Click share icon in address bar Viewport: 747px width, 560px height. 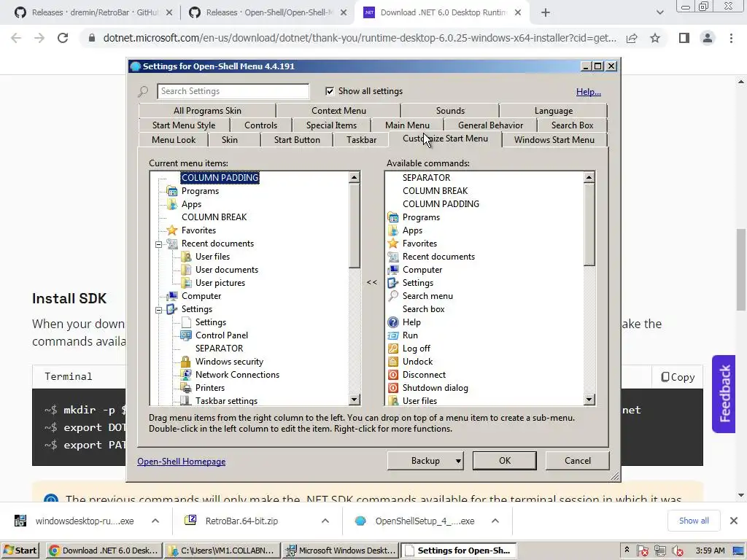(632, 38)
